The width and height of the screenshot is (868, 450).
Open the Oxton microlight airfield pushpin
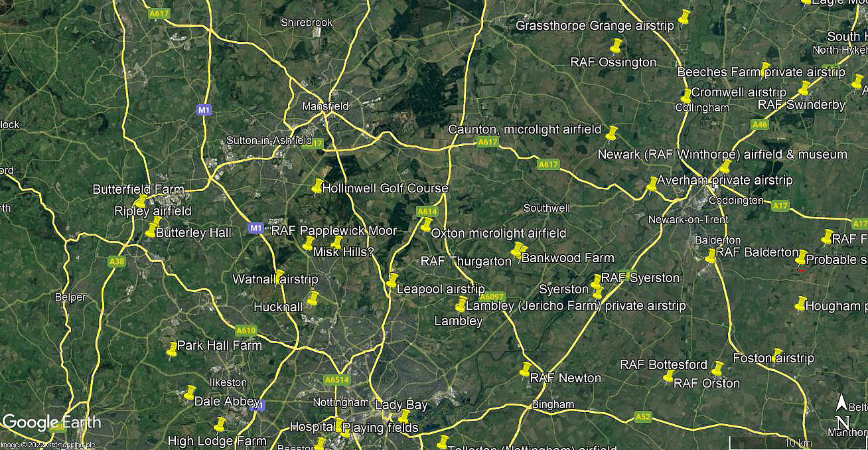(426, 224)
